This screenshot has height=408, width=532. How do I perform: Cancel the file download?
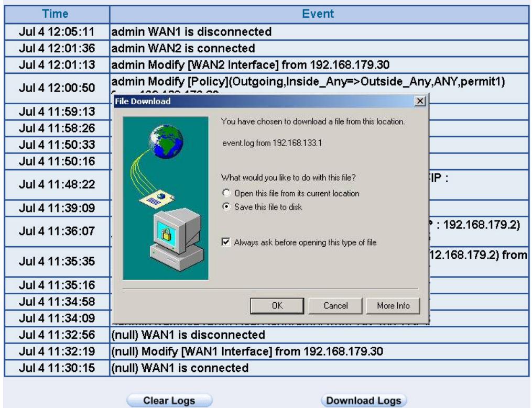[335, 305]
